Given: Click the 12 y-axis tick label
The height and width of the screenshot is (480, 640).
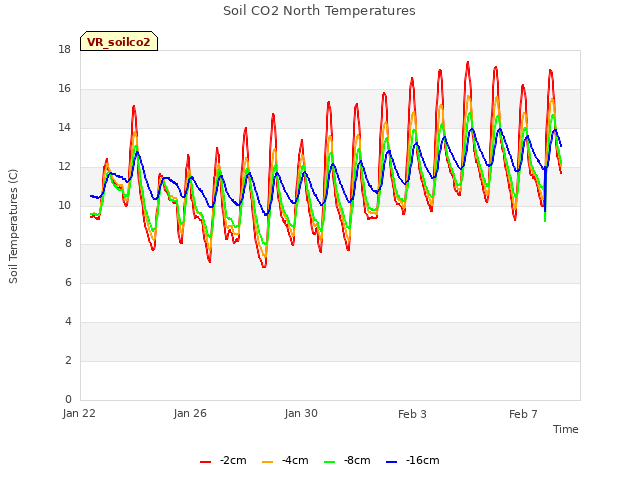Looking at the screenshot, I should coord(64,167).
